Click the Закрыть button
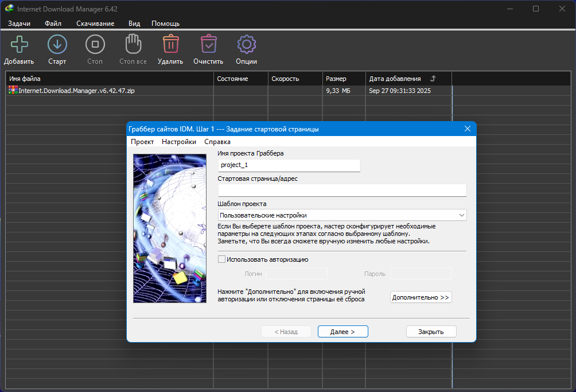Viewport: 576px width, 392px height. (x=431, y=332)
